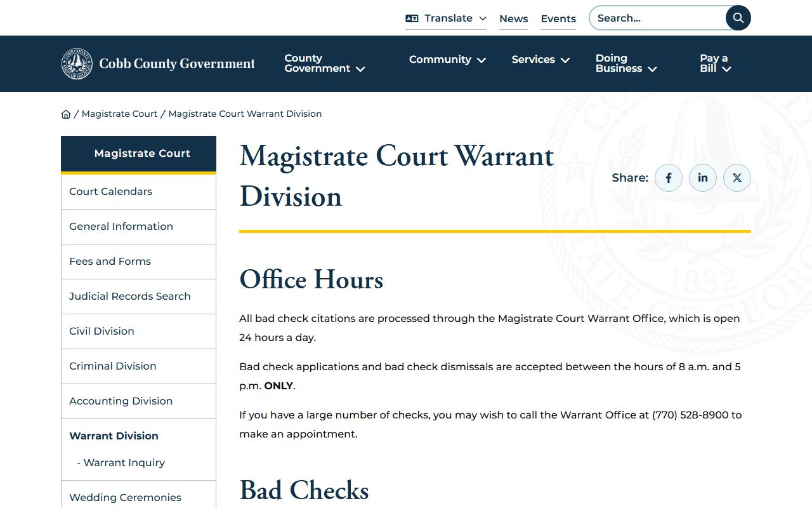Share page on LinkedIn
This screenshot has height=508, width=812.
click(x=703, y=178)
